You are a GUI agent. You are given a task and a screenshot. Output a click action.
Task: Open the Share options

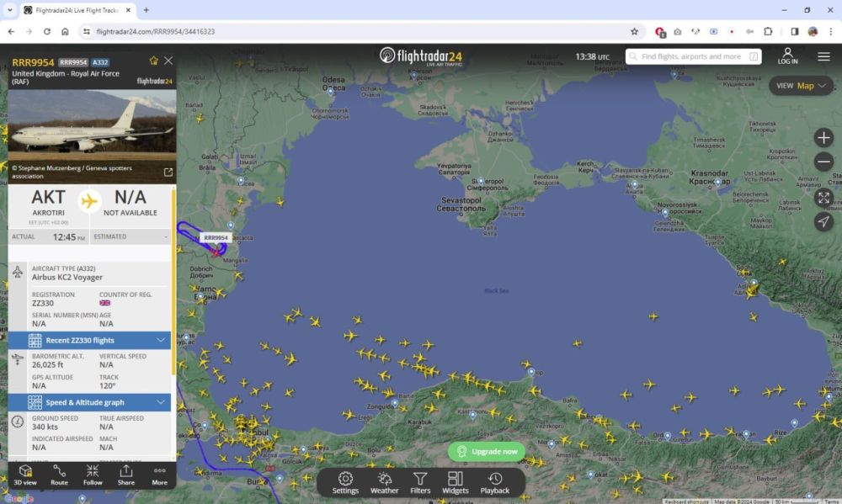(126, 476)
